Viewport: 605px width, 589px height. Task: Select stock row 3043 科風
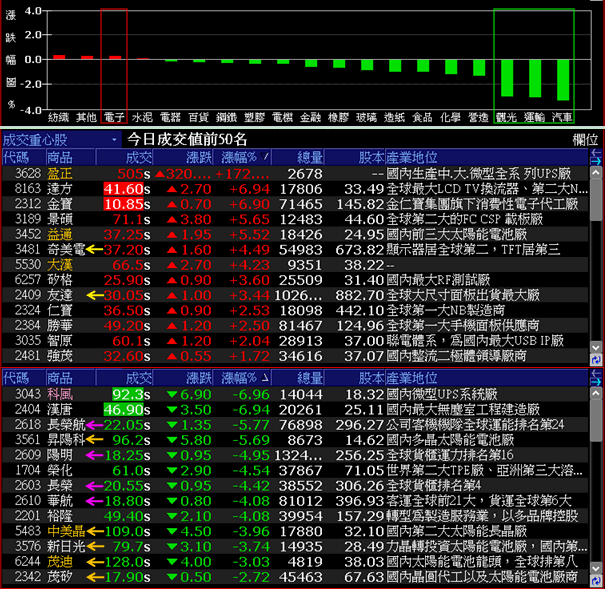[x=295, y=394]
